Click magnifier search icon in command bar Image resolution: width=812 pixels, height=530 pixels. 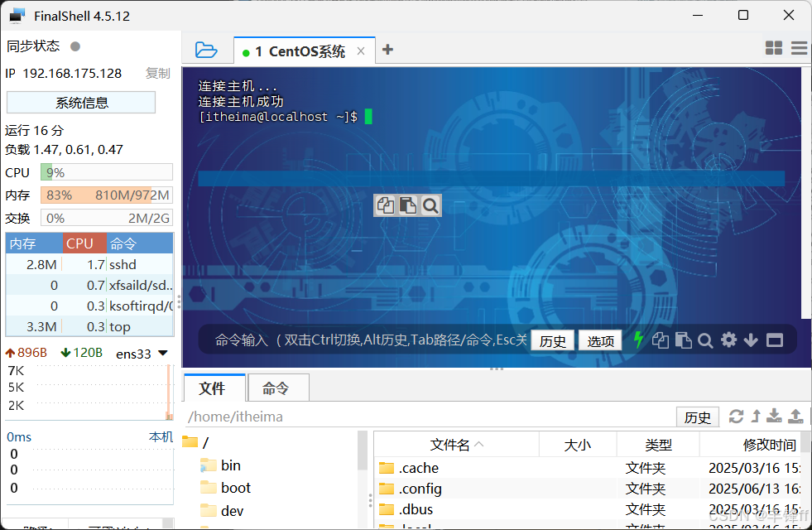[705, 340]
